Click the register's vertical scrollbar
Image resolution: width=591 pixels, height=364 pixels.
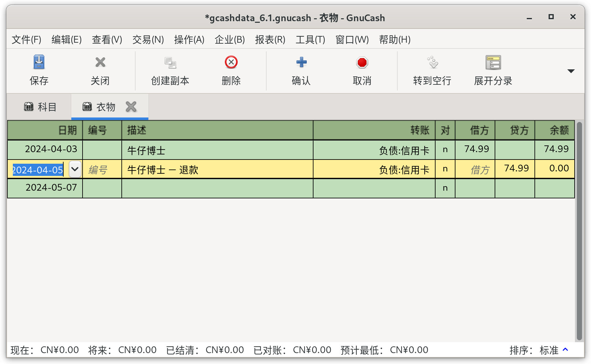click(579, 230)
